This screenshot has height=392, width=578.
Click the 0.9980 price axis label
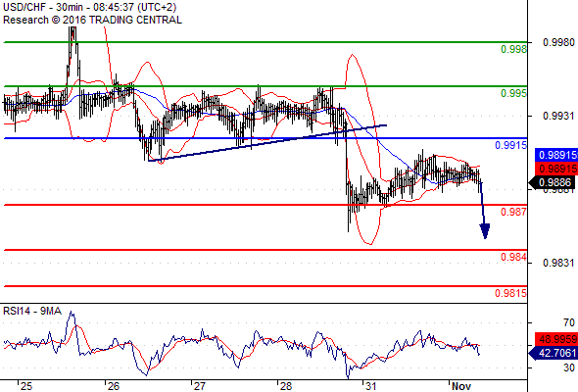(558, 42)
